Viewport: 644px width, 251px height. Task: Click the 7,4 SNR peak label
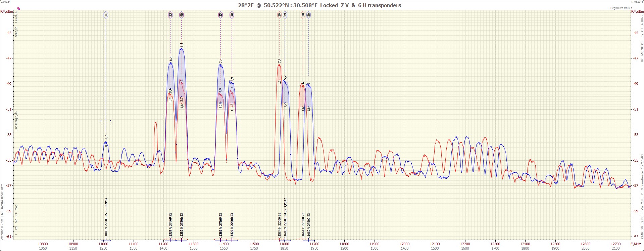[220, 61]
